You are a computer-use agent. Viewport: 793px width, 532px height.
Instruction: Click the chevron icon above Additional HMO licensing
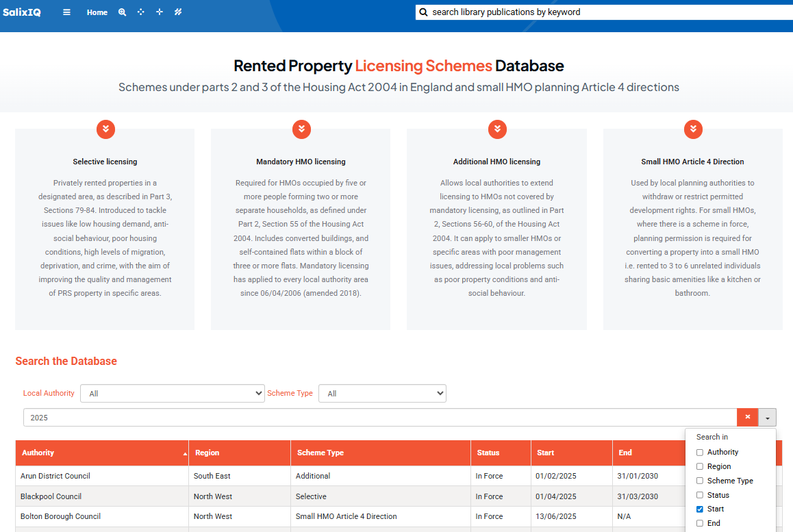point(497,129)
